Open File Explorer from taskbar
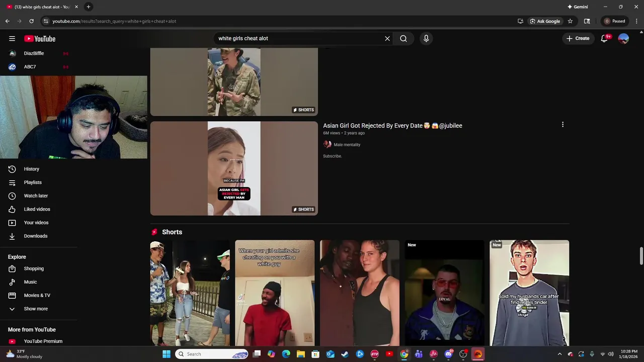Viewport: 644px width, 362px height. click(x=301, y=354)
